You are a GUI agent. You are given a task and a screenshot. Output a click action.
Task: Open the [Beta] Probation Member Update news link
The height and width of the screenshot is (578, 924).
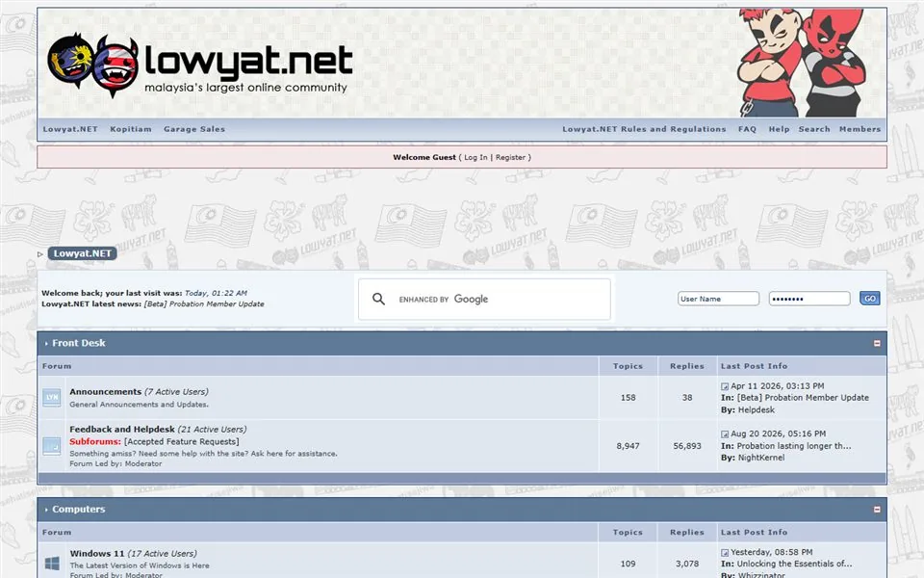point(204,304)
